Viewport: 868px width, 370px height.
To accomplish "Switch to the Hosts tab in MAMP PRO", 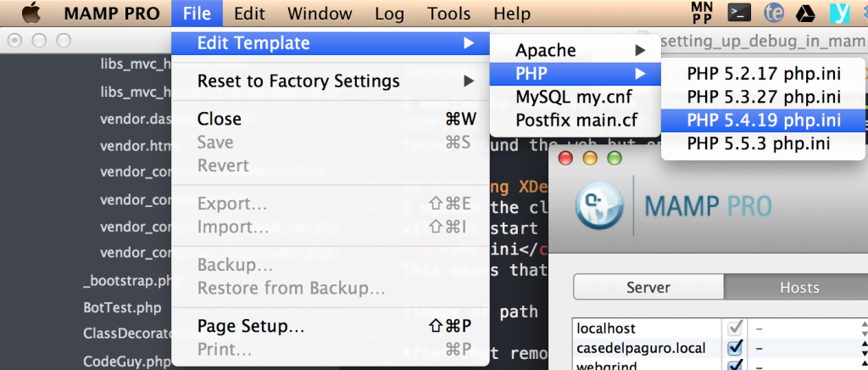I will click(x=797, y=287).
